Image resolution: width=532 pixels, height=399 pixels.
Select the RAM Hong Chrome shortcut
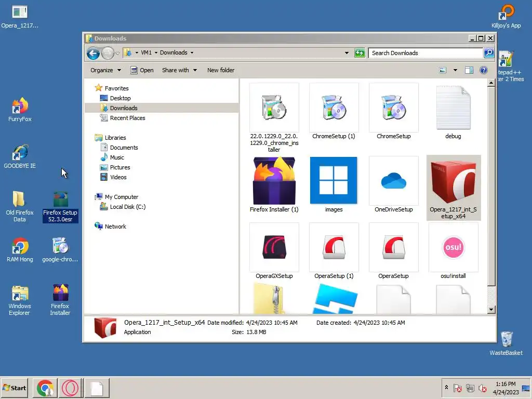point(20,250)
